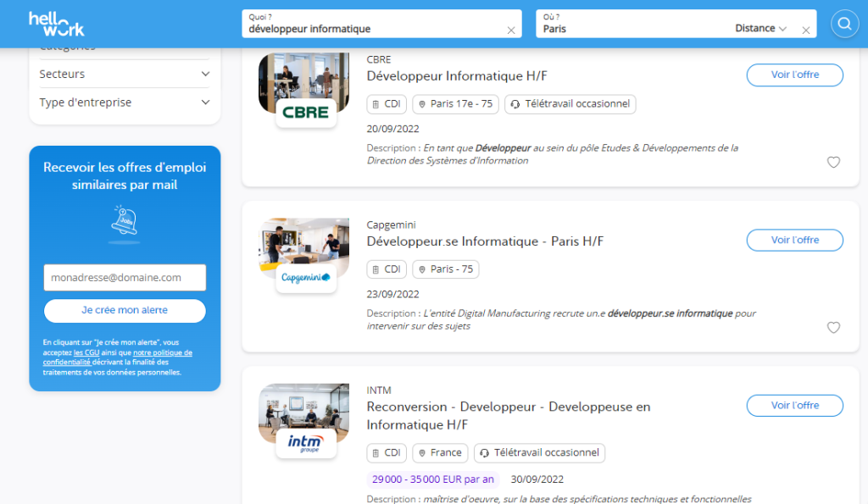Viewport: 868px width, 504px height.
Task: Click the CDI tag on CBRE offer
Action: 387,104
